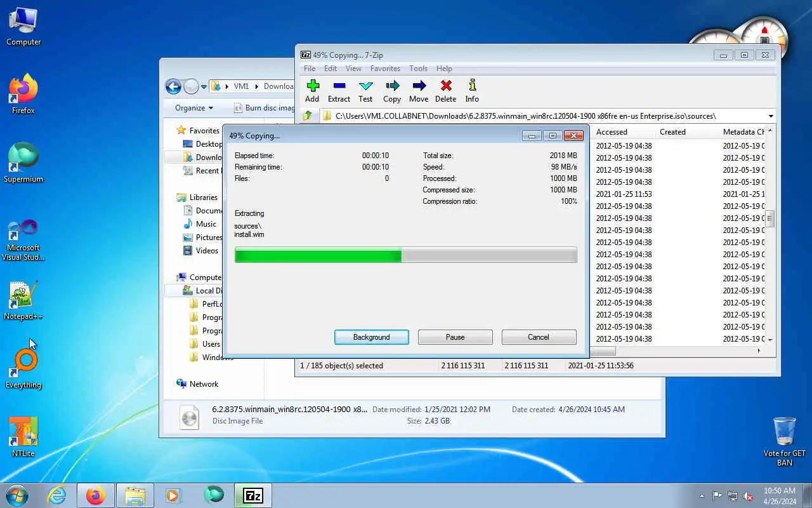Select the Everything desktop shortcut
812x508 pixels.
tap(23, 369)
